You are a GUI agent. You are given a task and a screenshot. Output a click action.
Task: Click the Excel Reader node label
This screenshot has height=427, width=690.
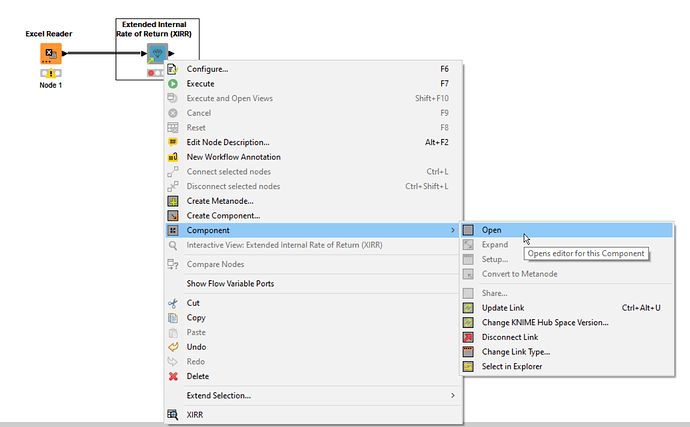point(49,34)
